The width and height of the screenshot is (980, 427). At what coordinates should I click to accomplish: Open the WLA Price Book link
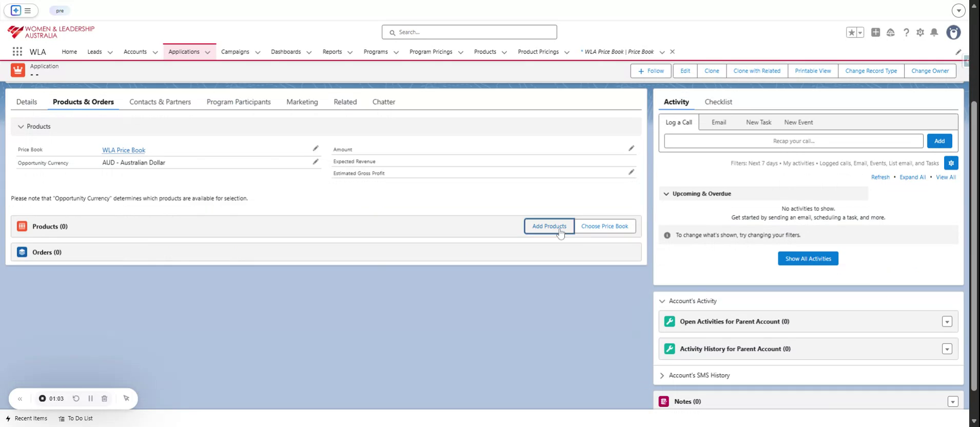point(124,150)
